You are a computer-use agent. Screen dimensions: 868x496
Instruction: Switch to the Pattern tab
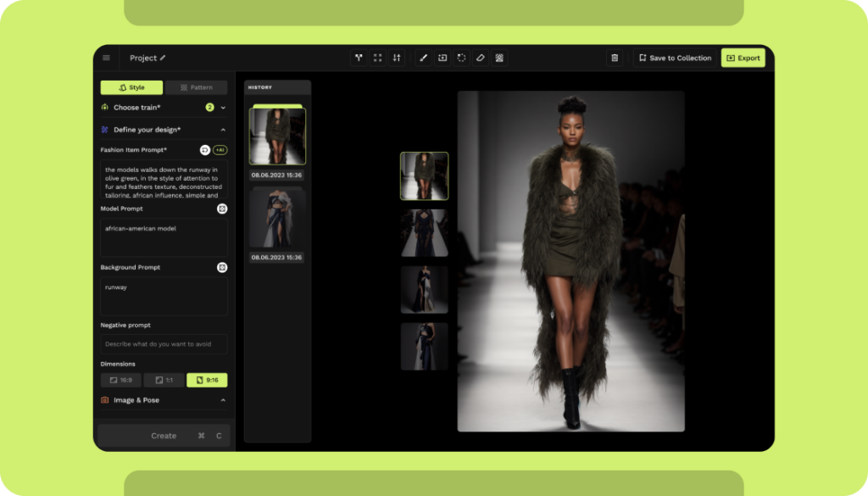point(197,87)
